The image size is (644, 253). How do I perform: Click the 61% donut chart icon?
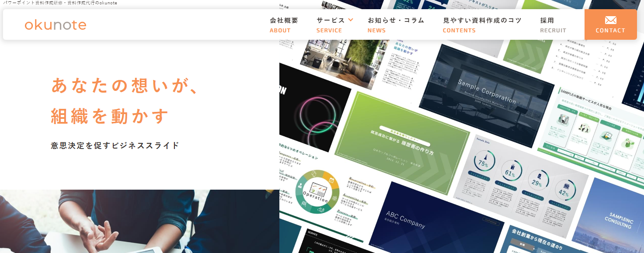tap(509, 171)
